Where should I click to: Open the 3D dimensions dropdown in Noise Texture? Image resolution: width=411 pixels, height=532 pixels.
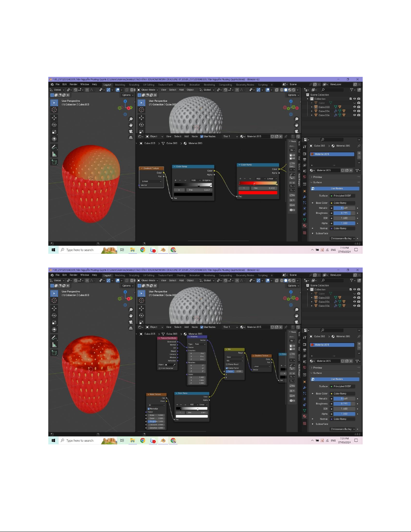pyautogui.click(x=156, y=405)
